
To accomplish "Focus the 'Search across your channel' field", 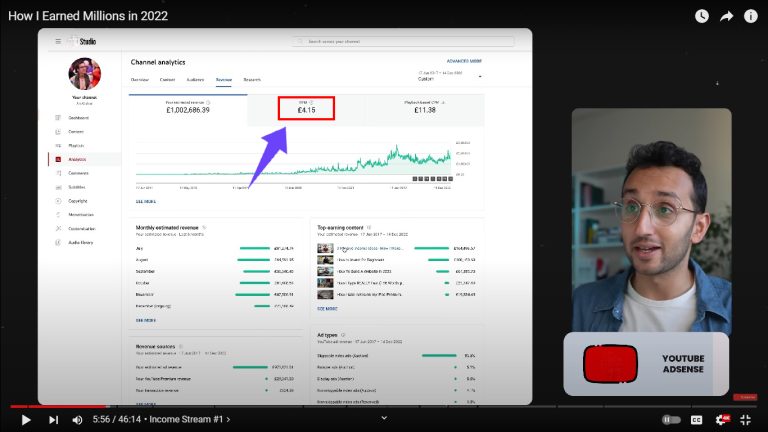I will tap(404, 42).
